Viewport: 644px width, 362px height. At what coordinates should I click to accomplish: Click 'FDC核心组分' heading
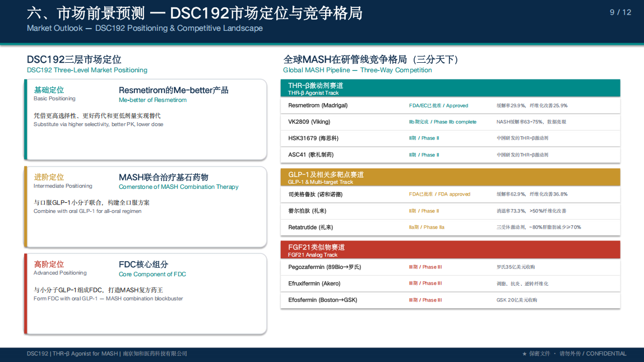click(143, 264)
